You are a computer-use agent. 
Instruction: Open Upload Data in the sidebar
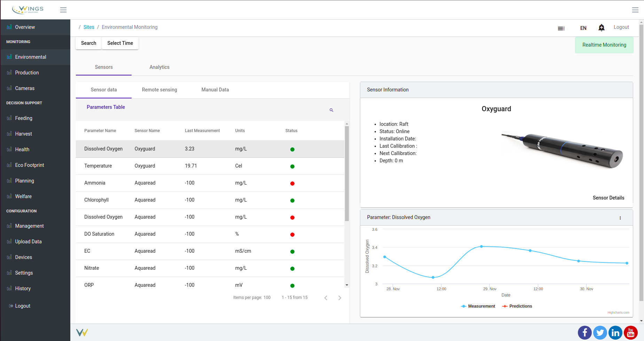click(36, 242)
